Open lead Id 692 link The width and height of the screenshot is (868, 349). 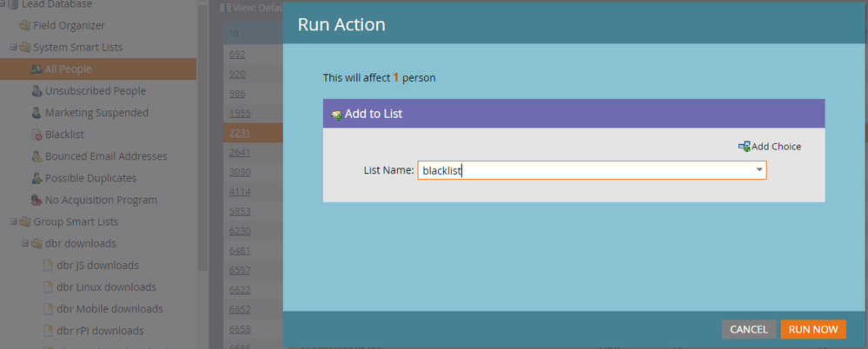pyautogui.click(x=237, y=54)
